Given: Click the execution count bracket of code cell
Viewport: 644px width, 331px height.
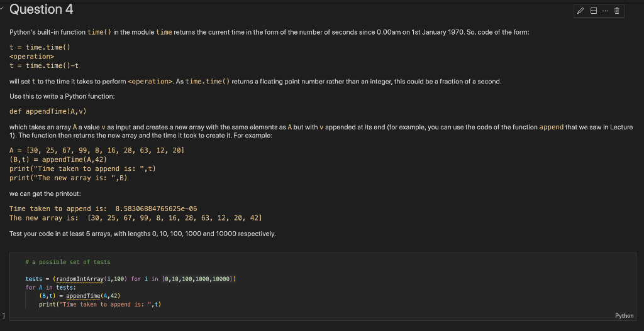Looking at the screenshot, I should (x=3, y=316).
